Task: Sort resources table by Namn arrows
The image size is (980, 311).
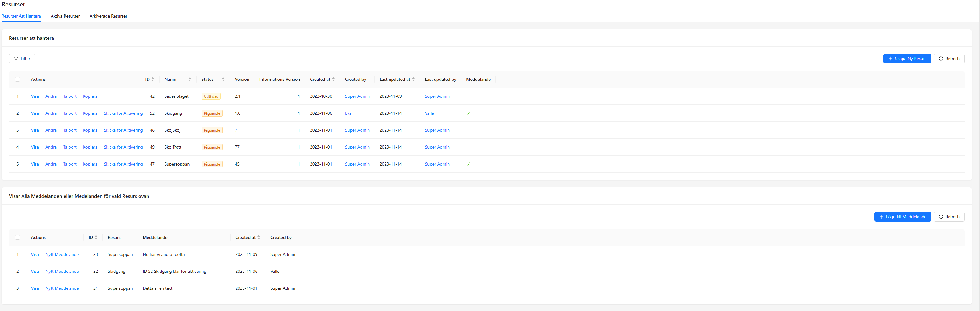Action: [190, 79]
